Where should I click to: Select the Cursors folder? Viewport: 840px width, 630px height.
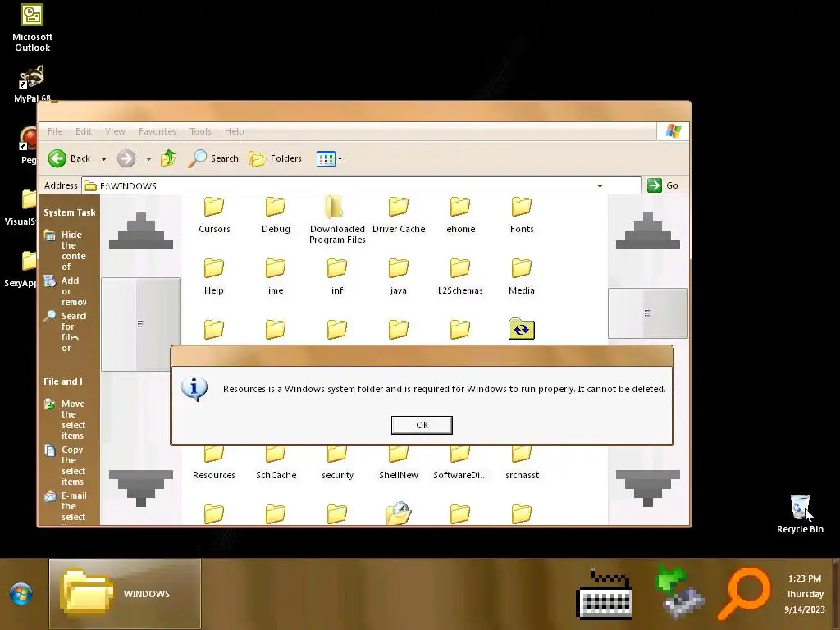214,216
